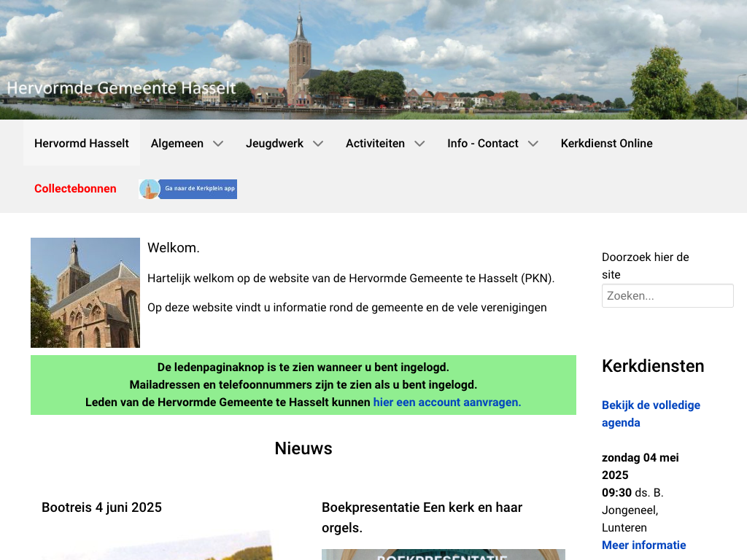Screen dimensions: 747x560
Task: Open 'Bekijk de volledige agenda' link
Action: pos(651,413)
